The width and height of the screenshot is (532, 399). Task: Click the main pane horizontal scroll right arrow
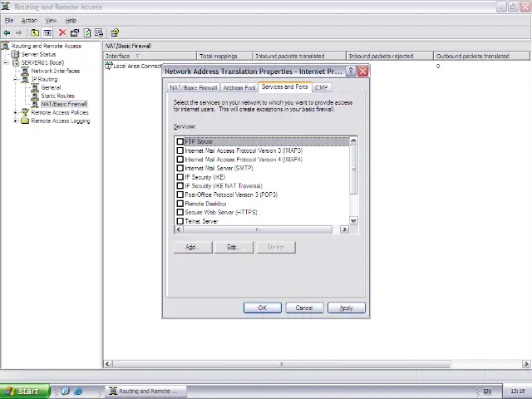coord(526,364)
